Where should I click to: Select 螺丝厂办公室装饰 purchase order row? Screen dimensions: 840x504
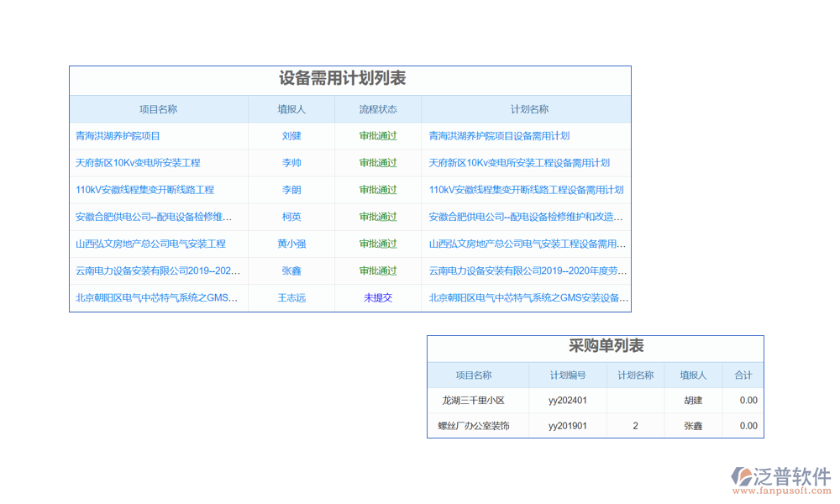(473, 426)
